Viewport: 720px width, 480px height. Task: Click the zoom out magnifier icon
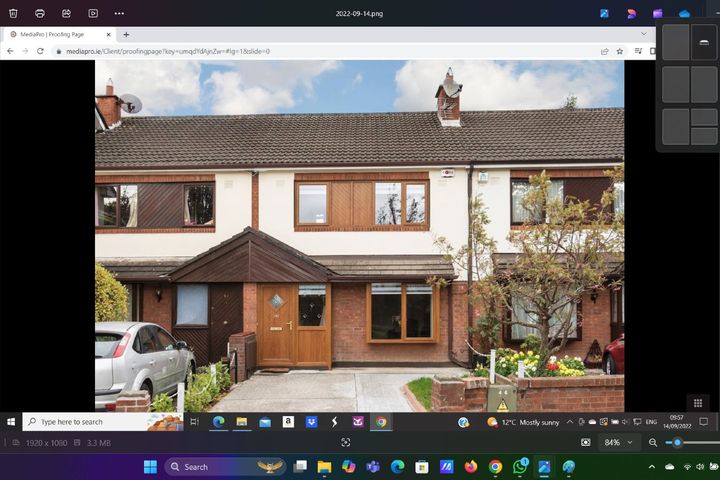point(653,442)
